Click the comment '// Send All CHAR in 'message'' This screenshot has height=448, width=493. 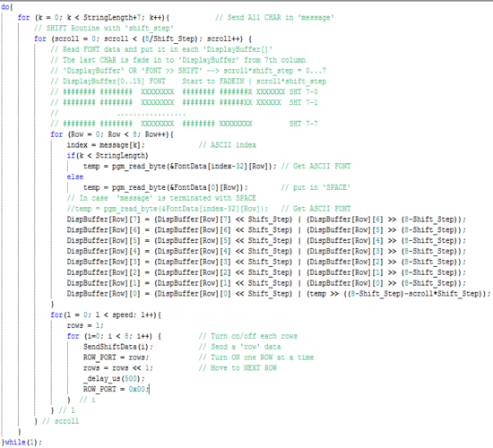[x=274, y=17]
